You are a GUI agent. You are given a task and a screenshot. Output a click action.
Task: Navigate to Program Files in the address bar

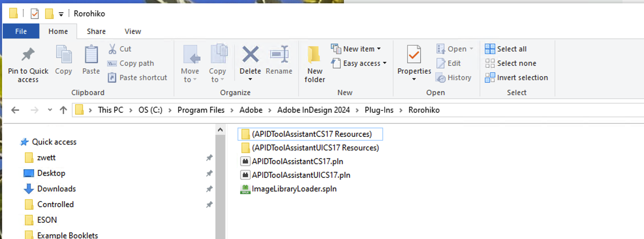click(x=201, y=110)
